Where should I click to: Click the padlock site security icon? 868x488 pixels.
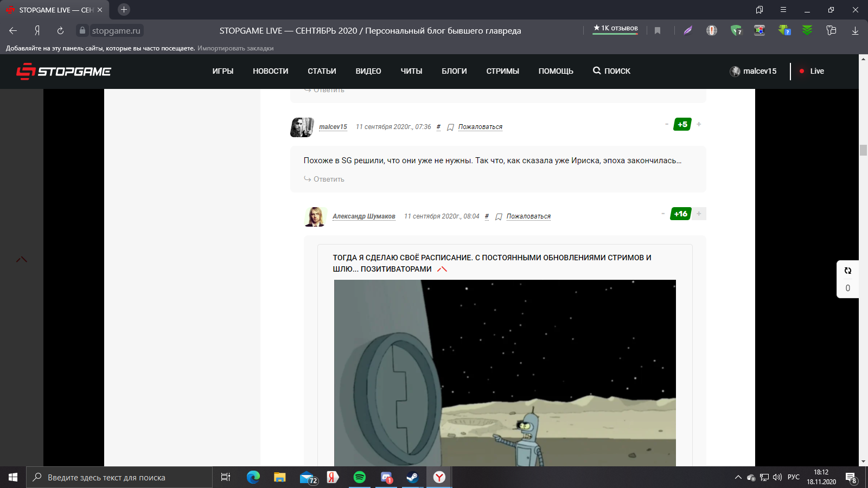click(82, 30)
